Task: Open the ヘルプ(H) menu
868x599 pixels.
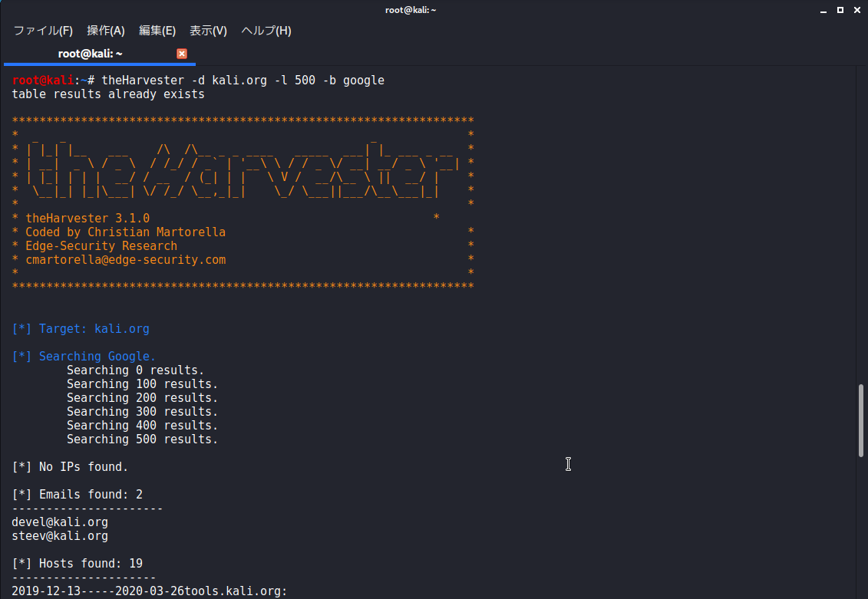Action: click(x=266, y=31)
